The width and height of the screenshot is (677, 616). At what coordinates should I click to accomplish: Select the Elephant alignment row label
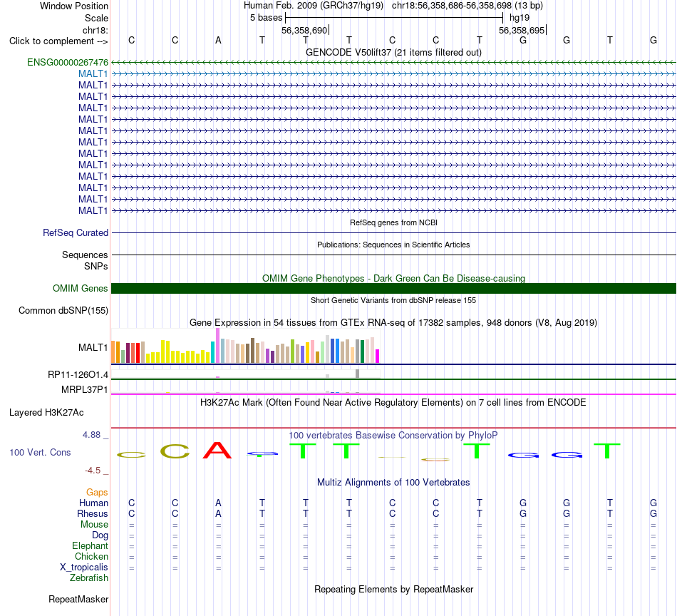tap(90, 545)
